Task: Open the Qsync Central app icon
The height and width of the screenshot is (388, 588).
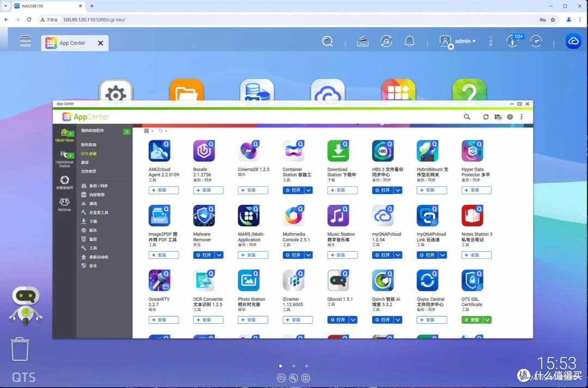Action: (427, 281)
